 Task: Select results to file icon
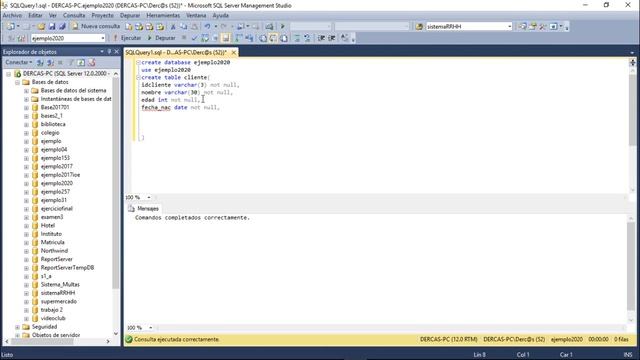point(284,38)
